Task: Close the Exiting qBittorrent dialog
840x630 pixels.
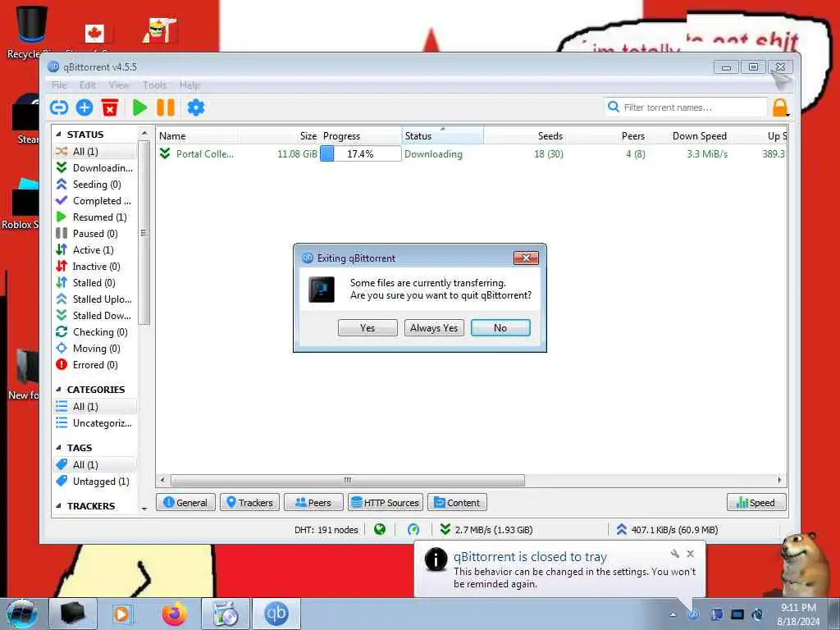Action: point(526,258)
